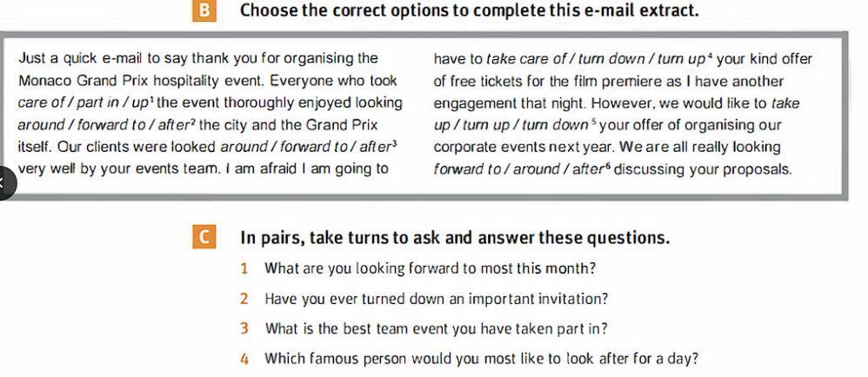
Task: Click question 2 about turned down invitation
Action: pyautogui.click(x=436, y=299)
